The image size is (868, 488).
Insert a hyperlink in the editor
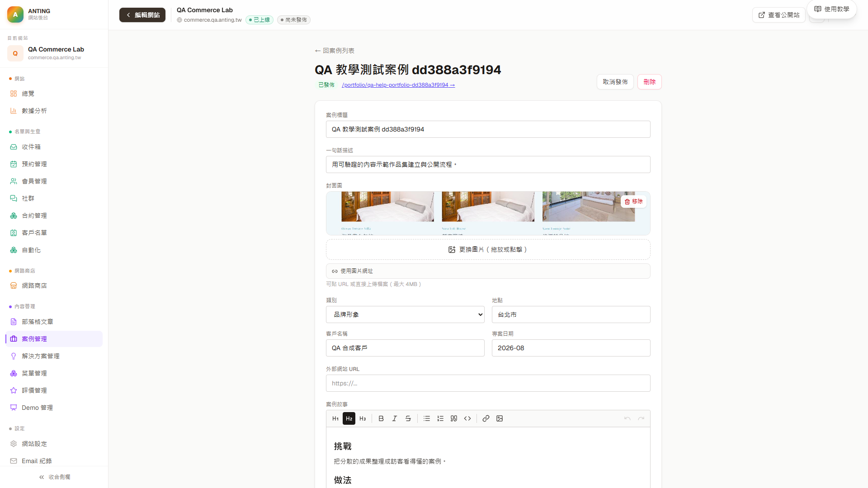point(486,418)
